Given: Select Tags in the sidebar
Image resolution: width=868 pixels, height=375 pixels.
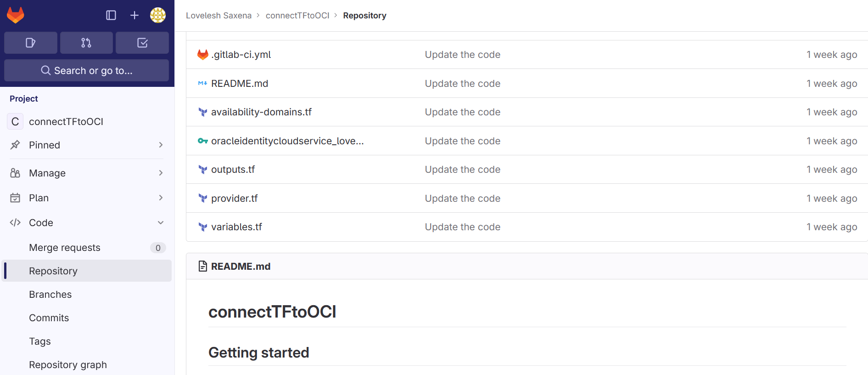Looking at the screenshot, I should click(x=40, y=341).
